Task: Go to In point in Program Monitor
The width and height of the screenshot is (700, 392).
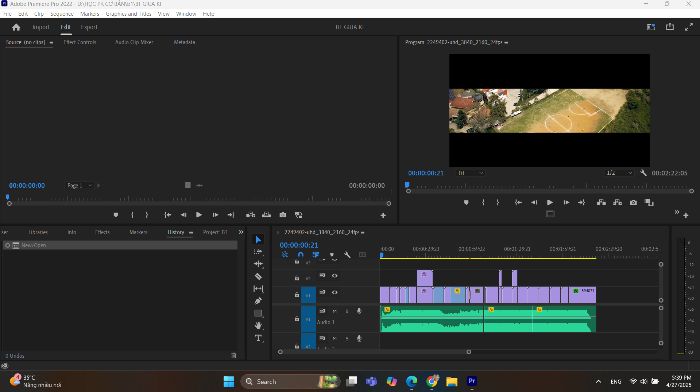Action: point(518,202)
